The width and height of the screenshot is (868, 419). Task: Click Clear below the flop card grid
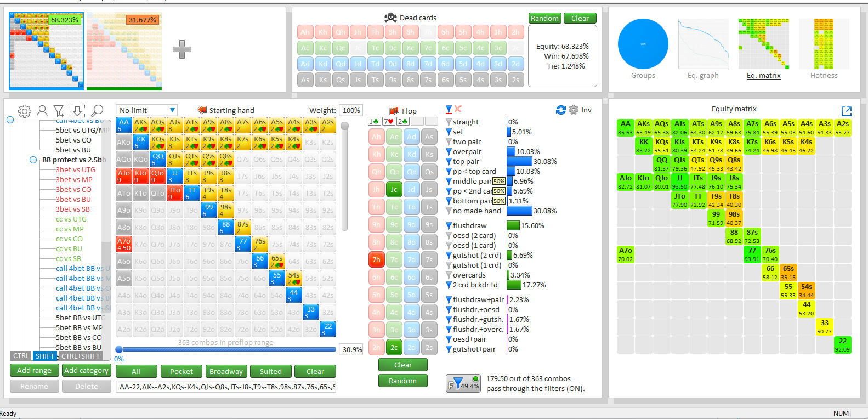(x=402, y=365)
